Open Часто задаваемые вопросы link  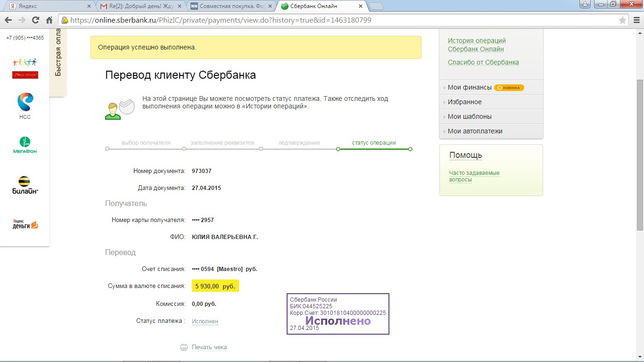click(474, 176)
